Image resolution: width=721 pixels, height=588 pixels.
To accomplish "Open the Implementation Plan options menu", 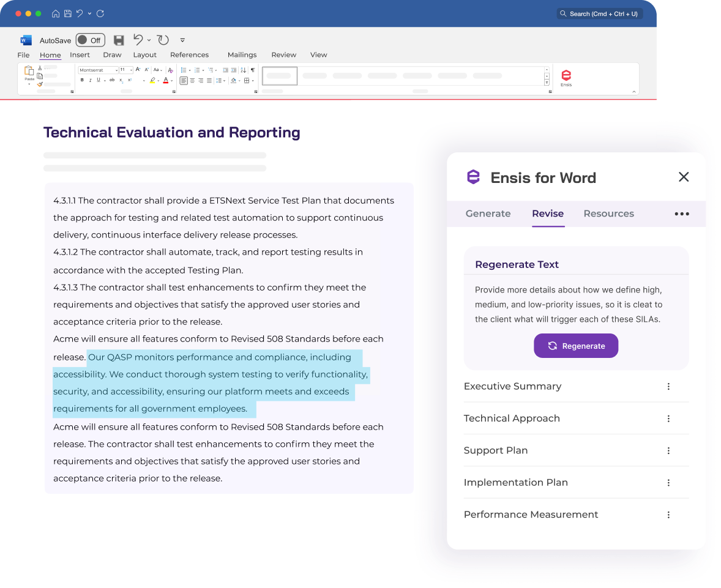I will pyautogui.click(x=668, y=483).
